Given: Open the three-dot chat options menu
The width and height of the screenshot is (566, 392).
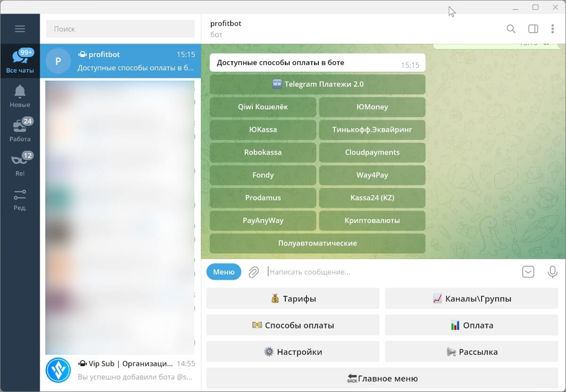Looking at the screenshot, I should (x=552, y=29).
